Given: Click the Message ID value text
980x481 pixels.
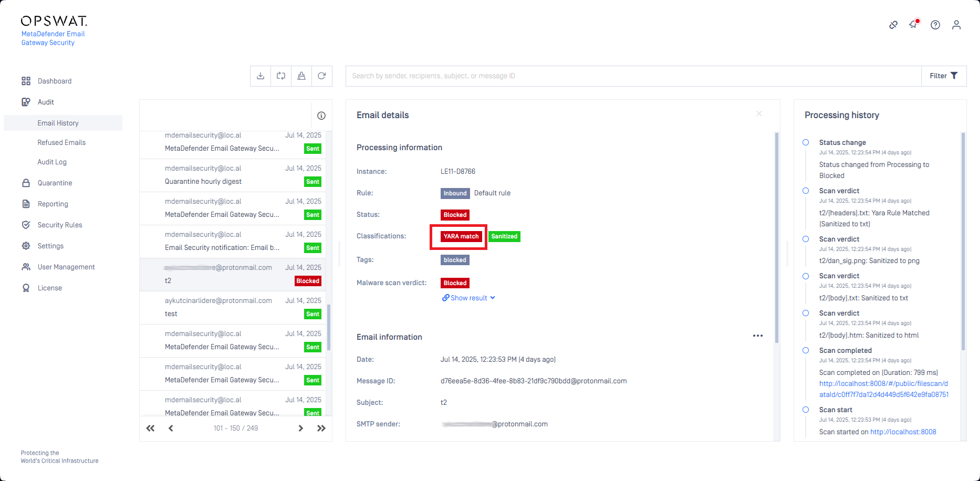Looking at the screenshot, I should click(534, 381).
